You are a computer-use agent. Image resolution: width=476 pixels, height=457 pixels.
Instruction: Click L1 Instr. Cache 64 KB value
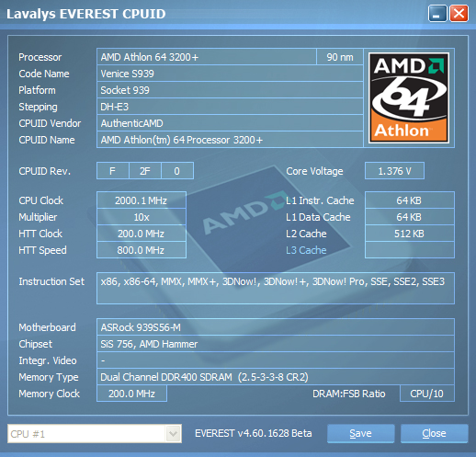click(x=410, y=200)
